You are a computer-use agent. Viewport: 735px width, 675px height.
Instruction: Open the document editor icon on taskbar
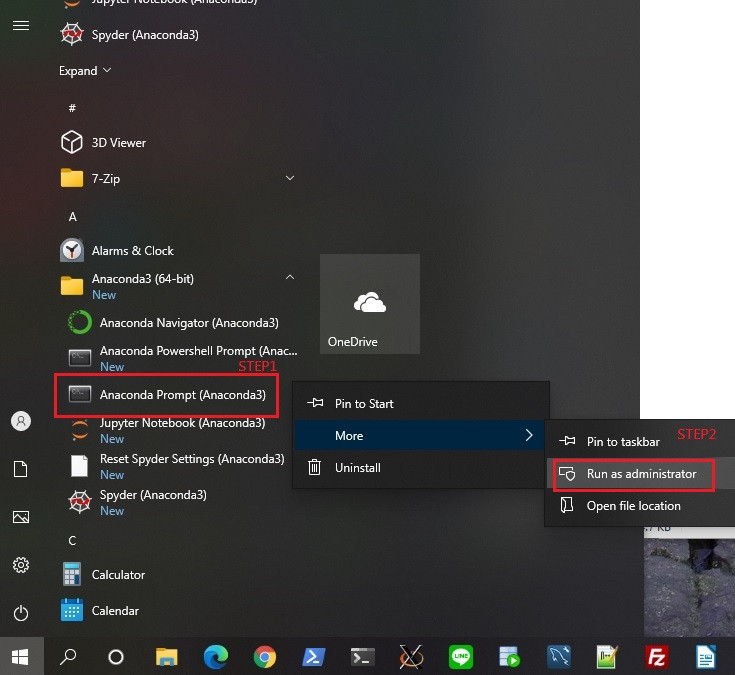(705, 657)
